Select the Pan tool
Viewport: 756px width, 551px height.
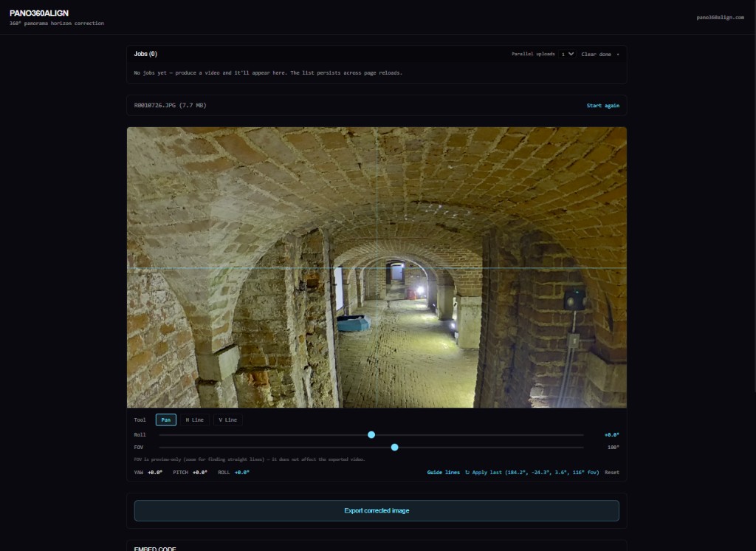pyautogui.click(x=166, y=420)
